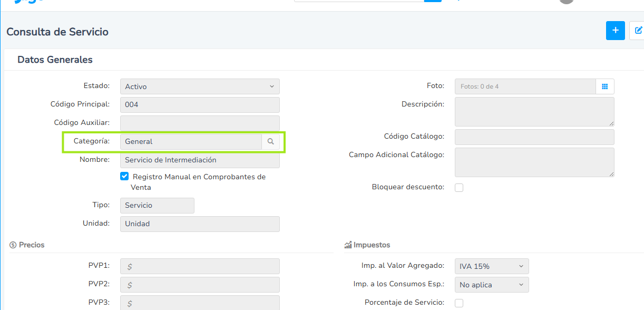This screenshot has height=310, width=644.
Task: Toggle the Porcentaje de Servicio checkbox
Action: coord(459,303)
